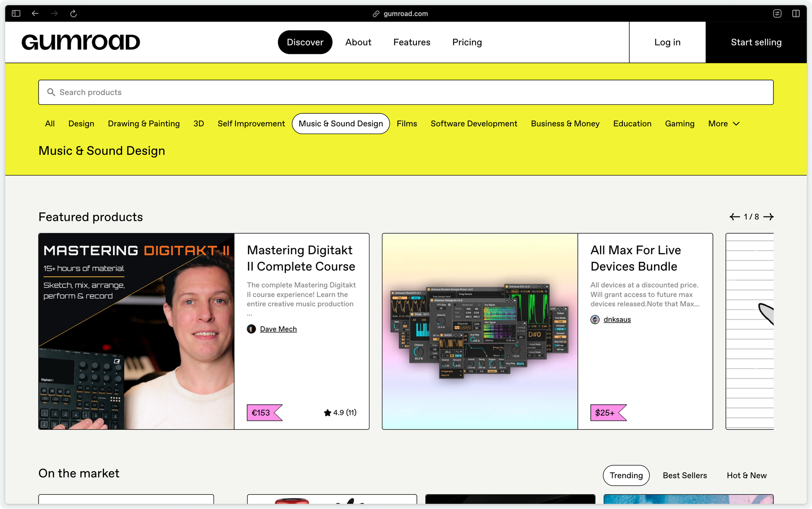The width and height of the screenshot is (812, 509).
Task: Click the Log in button
Action: pos(667,42)
